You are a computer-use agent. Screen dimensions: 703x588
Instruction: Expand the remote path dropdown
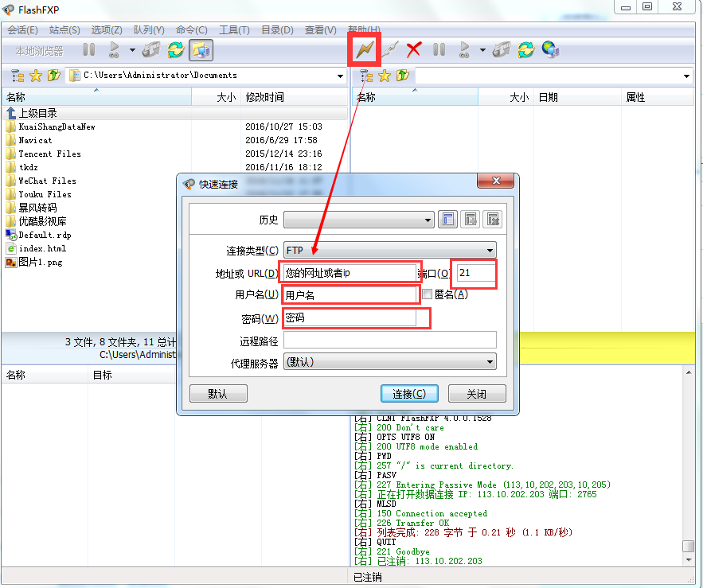686,76
